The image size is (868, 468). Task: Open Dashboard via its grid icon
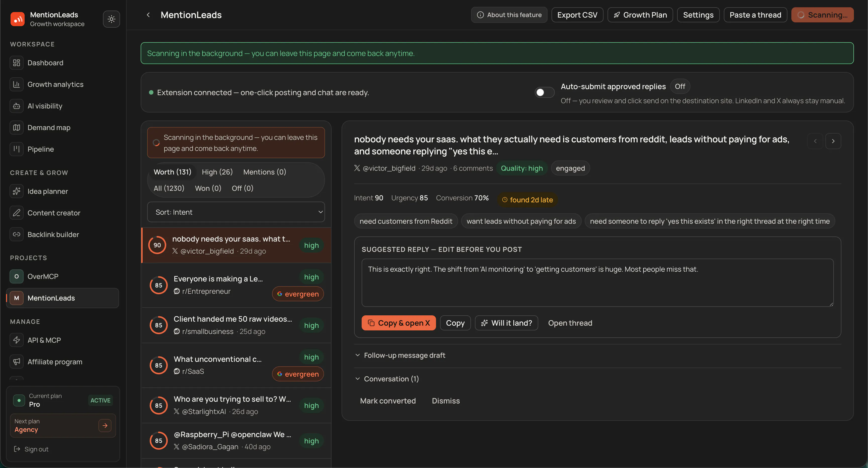click(17, 63)
